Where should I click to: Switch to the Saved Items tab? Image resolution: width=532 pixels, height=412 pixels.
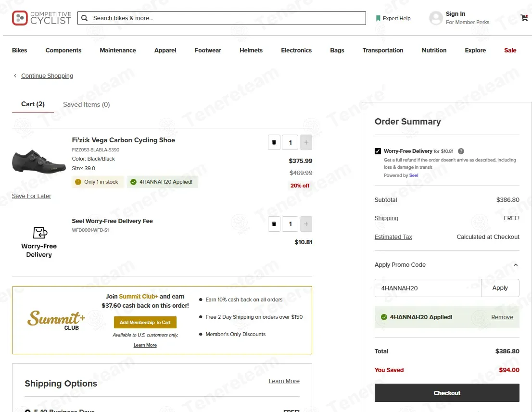[87, 104]
